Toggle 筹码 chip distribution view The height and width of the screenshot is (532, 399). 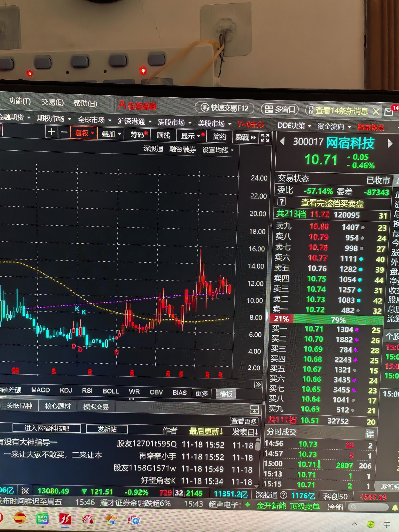tap(137, 134)
